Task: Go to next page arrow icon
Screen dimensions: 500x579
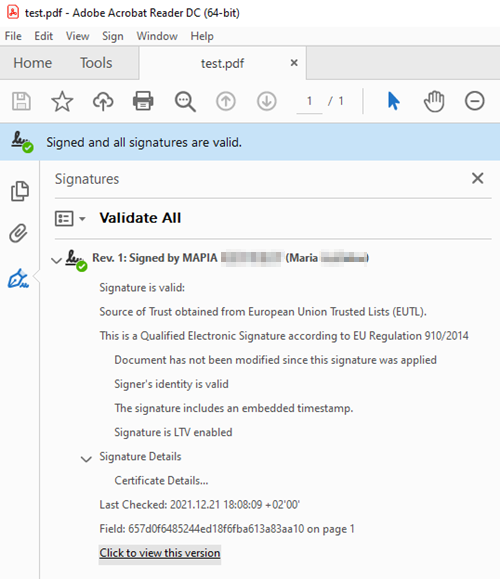Action: point(267,101)
